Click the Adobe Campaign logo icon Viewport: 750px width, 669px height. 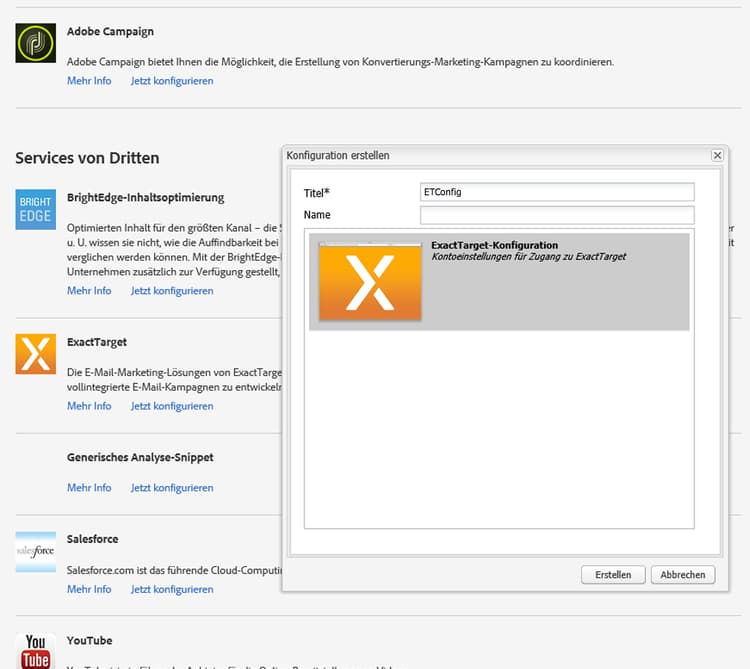click(x=35, y=43)
